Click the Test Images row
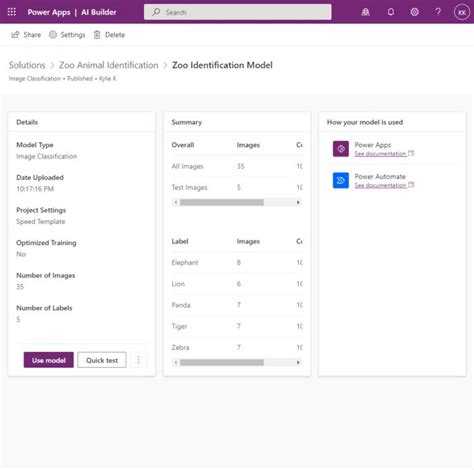The image size is (474, 470). (x=237, y=187)
